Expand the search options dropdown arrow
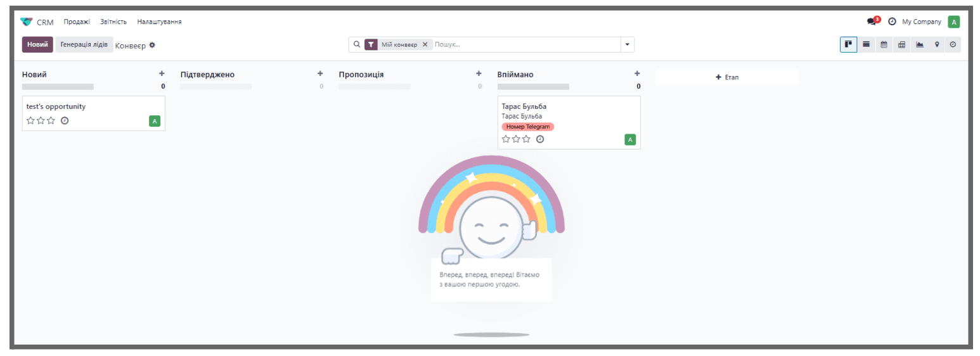 (x=628, y=44)
